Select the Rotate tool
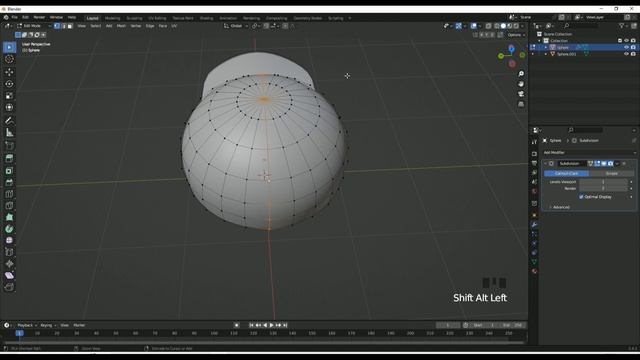 pos(9,84)
